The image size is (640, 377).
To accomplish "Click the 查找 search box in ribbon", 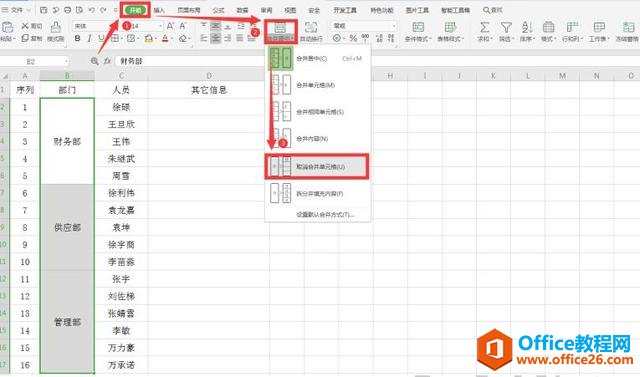I will pyautogui.click(x=493, y=10).
